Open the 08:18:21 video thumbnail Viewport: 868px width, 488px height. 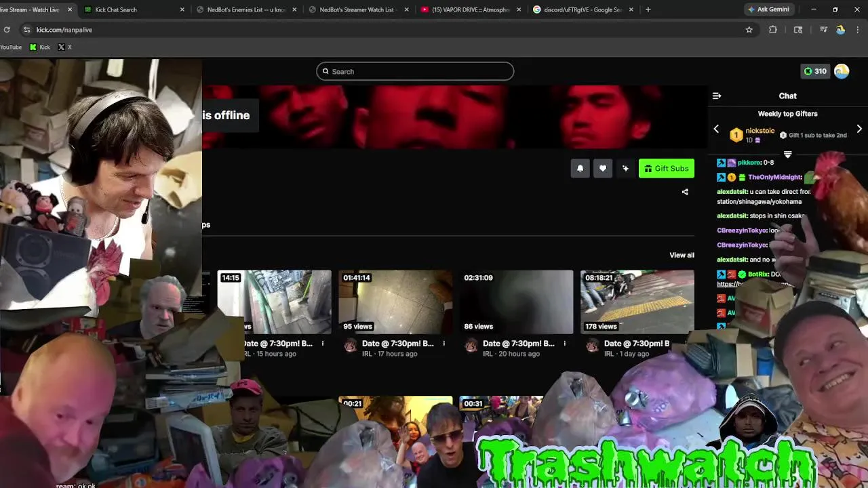click(x=637, y=302)
